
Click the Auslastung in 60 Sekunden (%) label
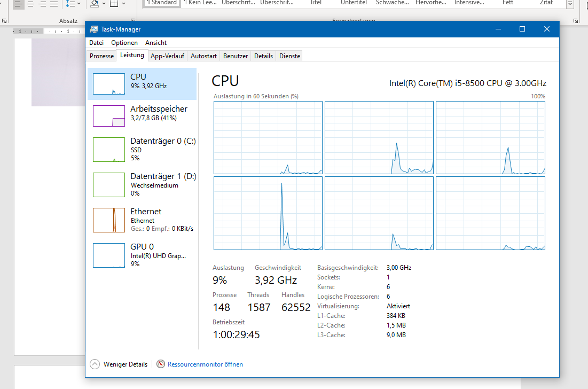(x=256, y=96)
